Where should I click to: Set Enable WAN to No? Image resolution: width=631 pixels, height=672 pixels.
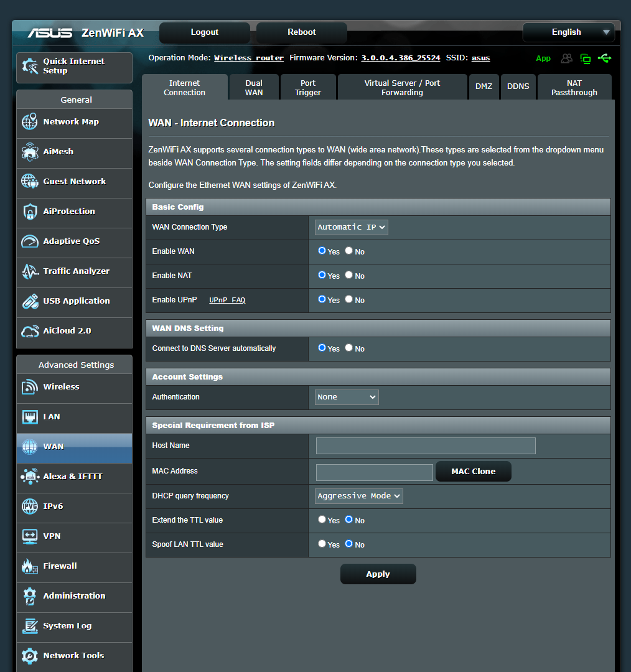(x=349, y=251)
